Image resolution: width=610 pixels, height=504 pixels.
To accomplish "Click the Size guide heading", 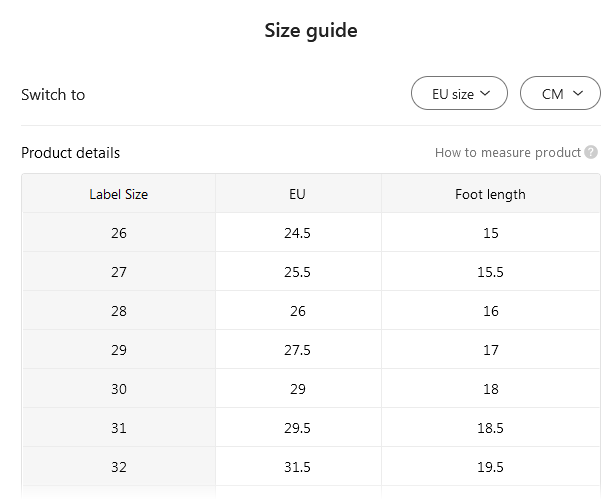I will pyautogui.click(x=310, y=31).
